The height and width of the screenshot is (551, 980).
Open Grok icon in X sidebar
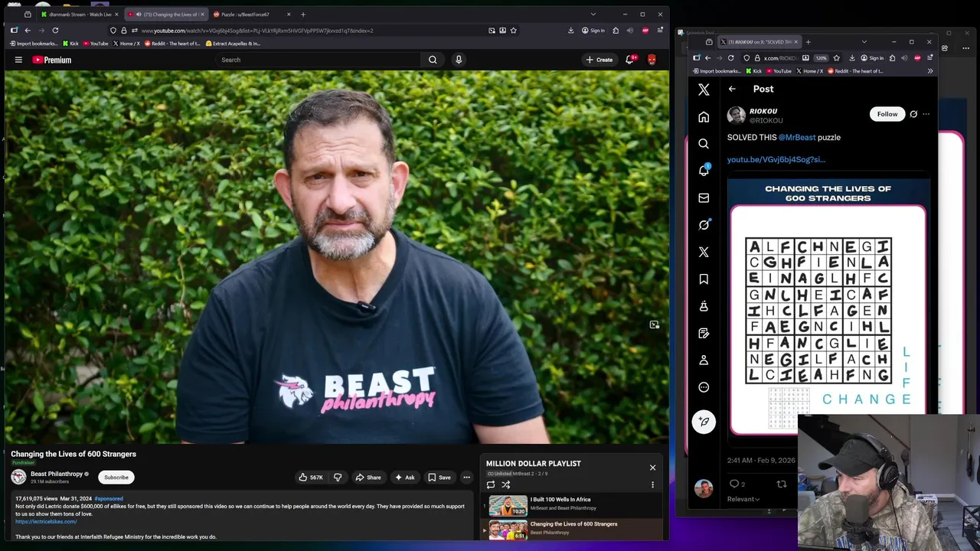coord(704,225)
